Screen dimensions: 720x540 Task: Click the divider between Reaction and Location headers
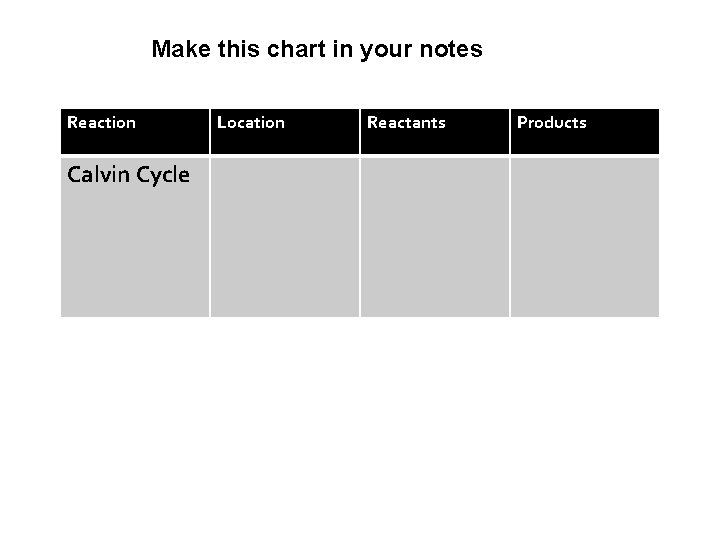210,131
